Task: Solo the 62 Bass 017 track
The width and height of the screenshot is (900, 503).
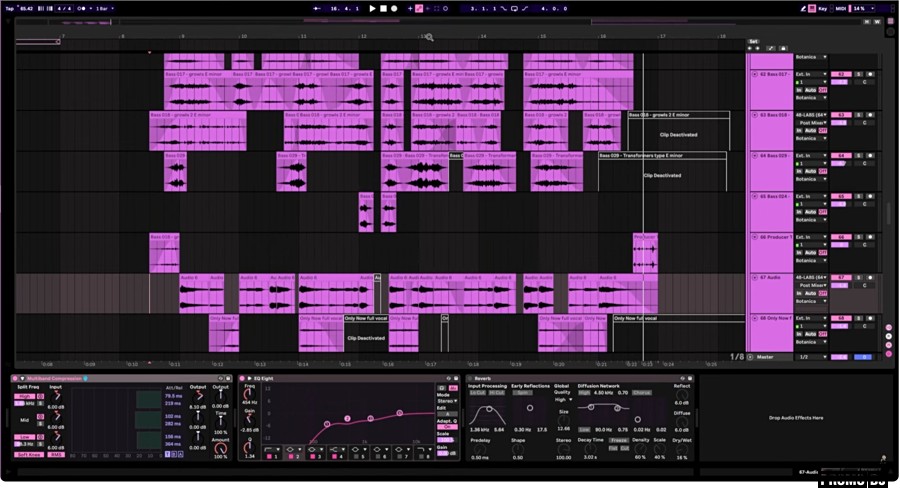Action: point(857,74)
